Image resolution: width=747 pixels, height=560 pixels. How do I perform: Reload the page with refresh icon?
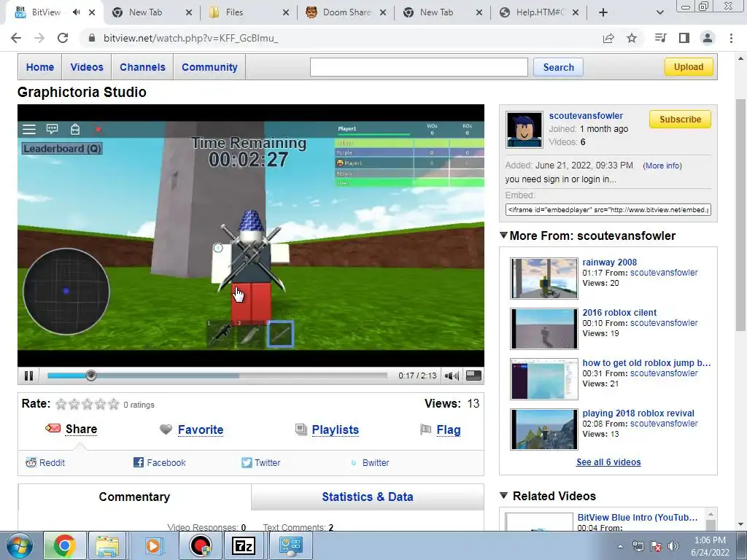(63, 38)
